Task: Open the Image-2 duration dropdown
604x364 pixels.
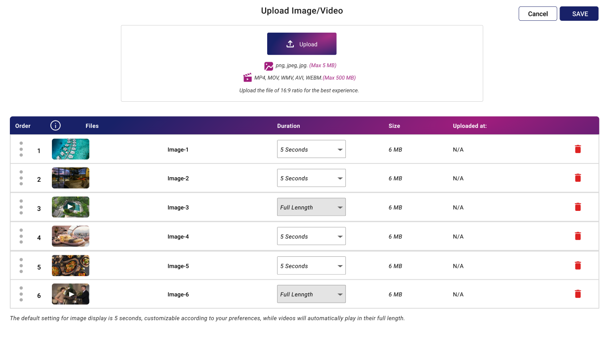Action: tap(311, 178)
